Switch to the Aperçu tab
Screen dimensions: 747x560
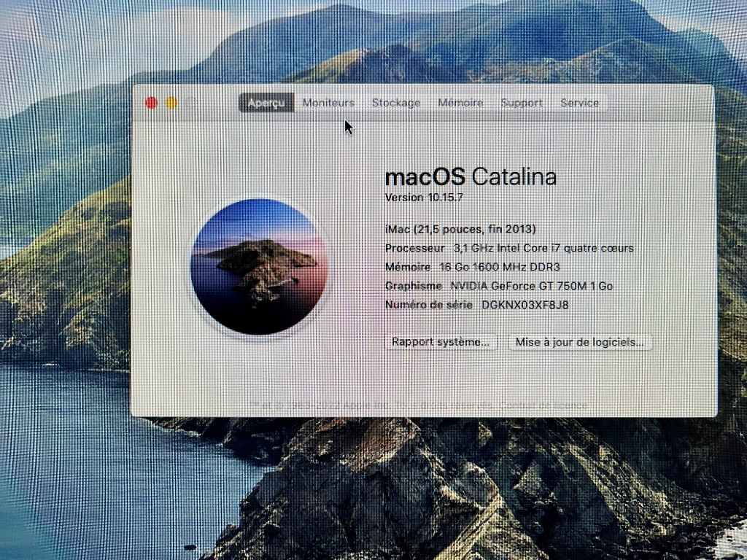[x=266, y=103]
